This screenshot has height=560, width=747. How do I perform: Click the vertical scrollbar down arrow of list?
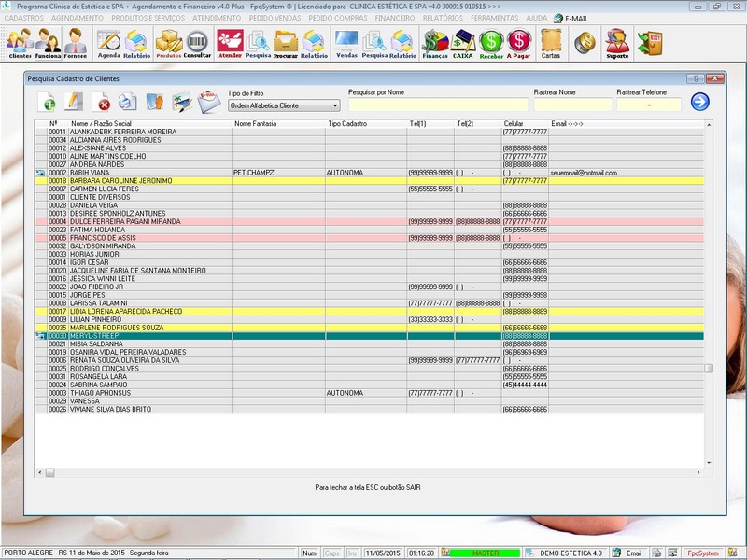tap(709, 463)
